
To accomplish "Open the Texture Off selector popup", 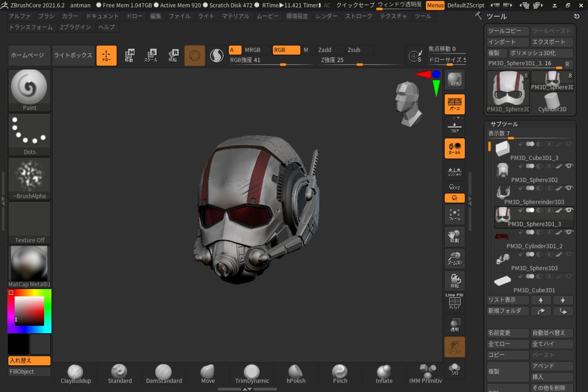I will tap(29, 222).
